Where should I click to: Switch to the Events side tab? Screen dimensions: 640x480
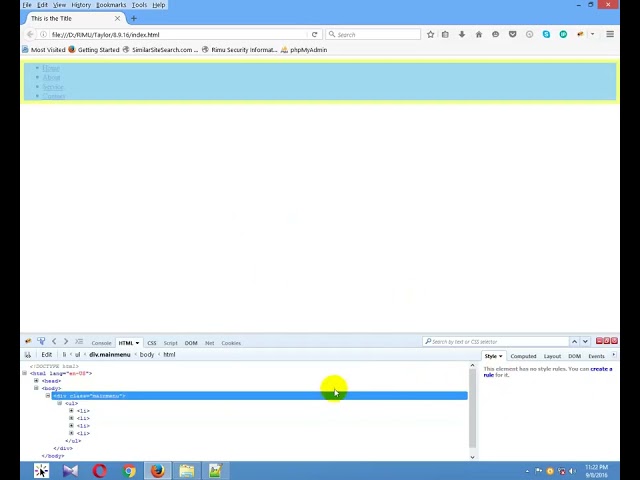(x=596, y=356)
